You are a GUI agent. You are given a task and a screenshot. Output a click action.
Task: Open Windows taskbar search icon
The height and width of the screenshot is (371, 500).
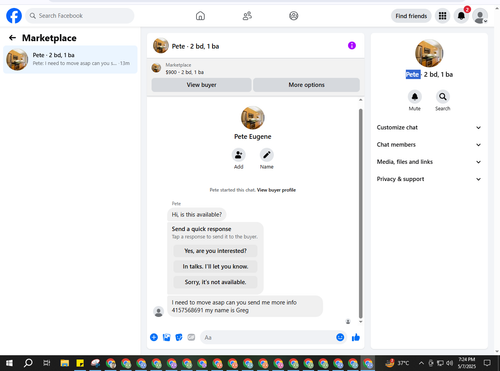click(x=29, y=363)
